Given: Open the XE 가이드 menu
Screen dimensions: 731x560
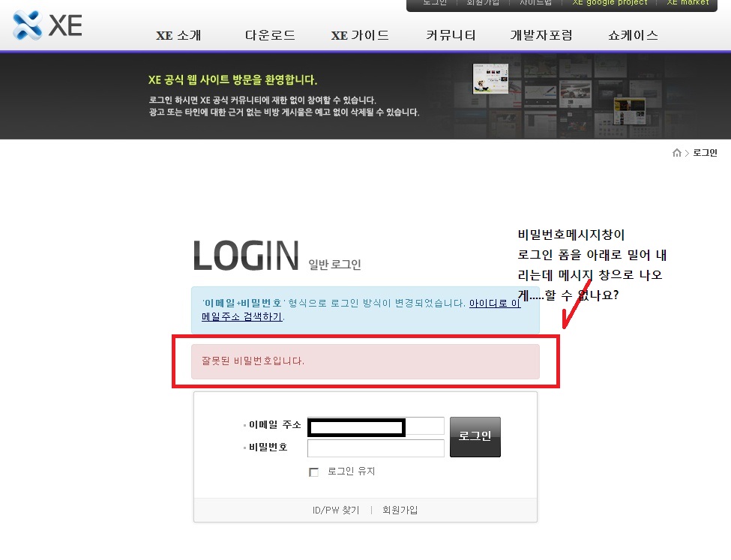Looking at the screenshot, I should tap(360, 34).
